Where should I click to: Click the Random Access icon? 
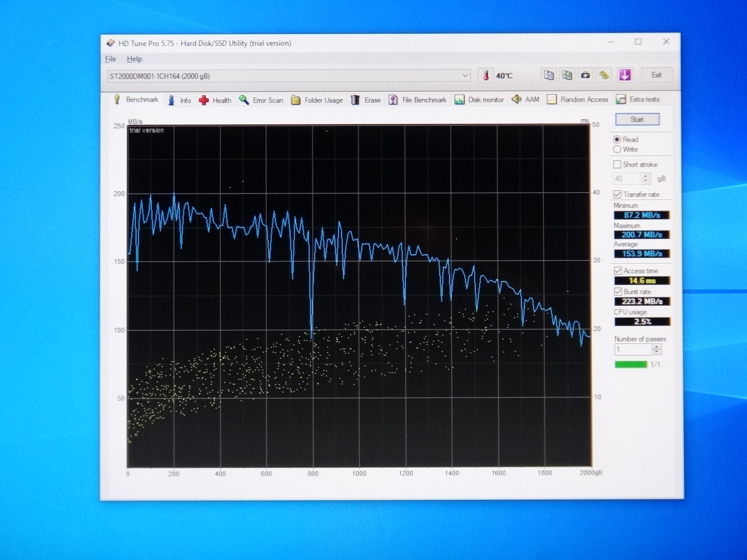(552, 99)
